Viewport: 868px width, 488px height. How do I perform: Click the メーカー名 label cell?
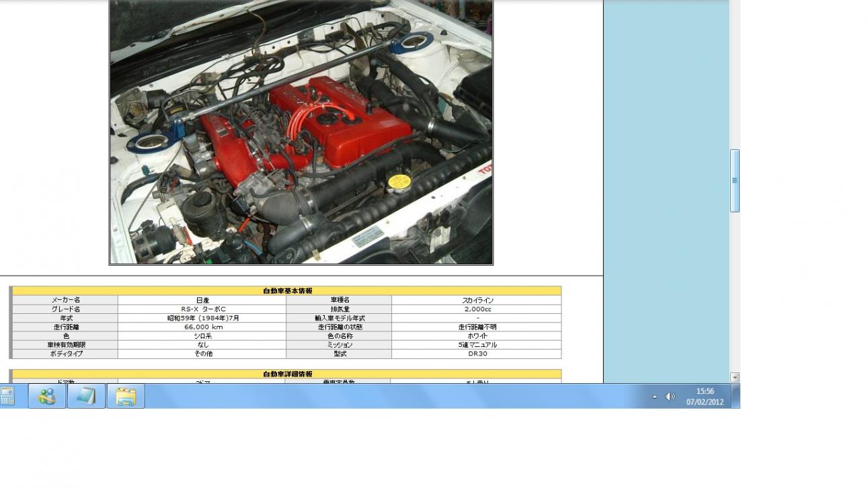pyautogui.click(x=65, y=300)
